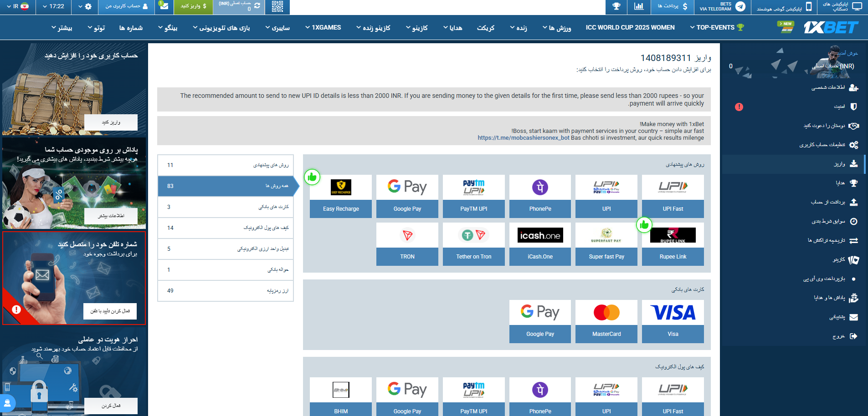Viewport: 868px width, 416px height.
Task: Select the e-wallets category with 14 methods
Action: [x=226, y=228]
